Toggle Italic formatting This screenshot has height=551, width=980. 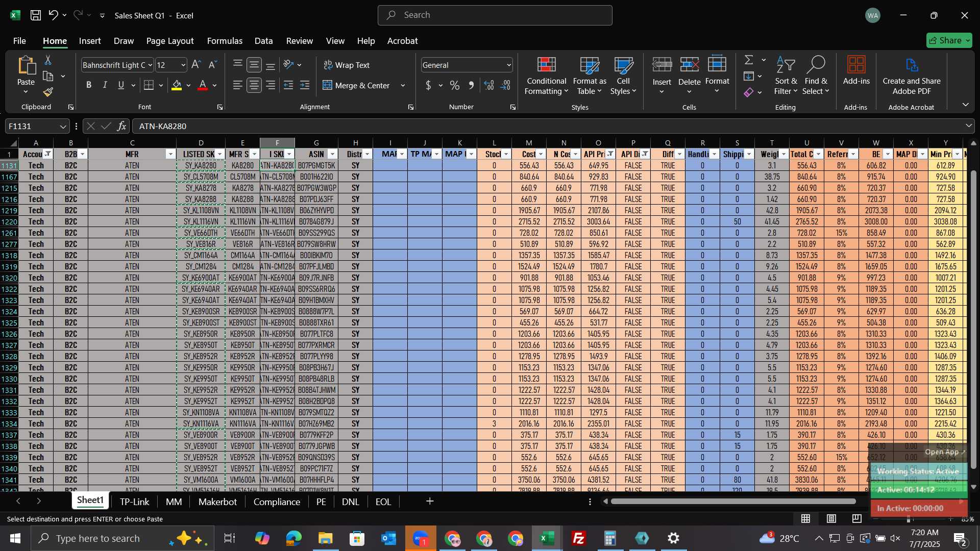[105, 85]
